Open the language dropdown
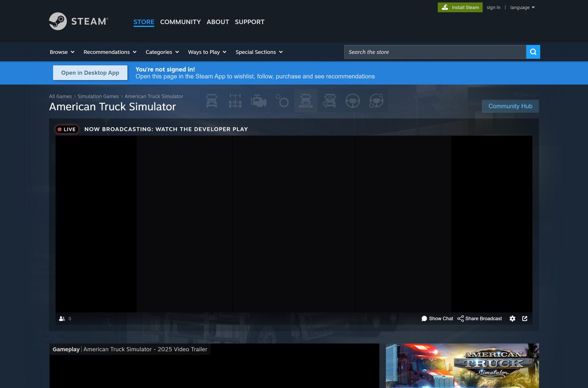This screenshot has height=388, width=588. (x=522, y=7)
